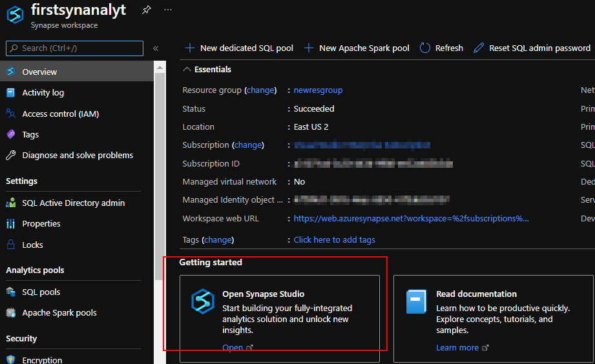Open Access control (IAM) in sidebar

pyautogui.click(x=60, y=114)
